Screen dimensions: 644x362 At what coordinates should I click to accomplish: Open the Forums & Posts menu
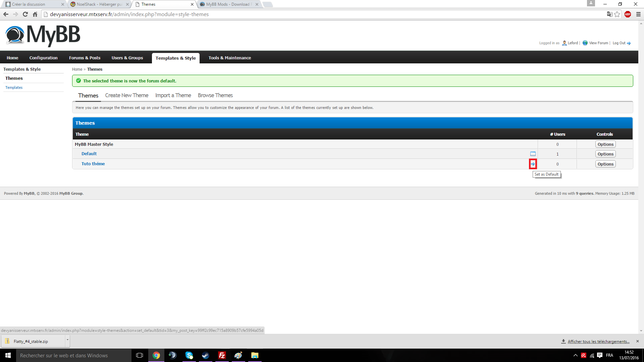(85, 58)
